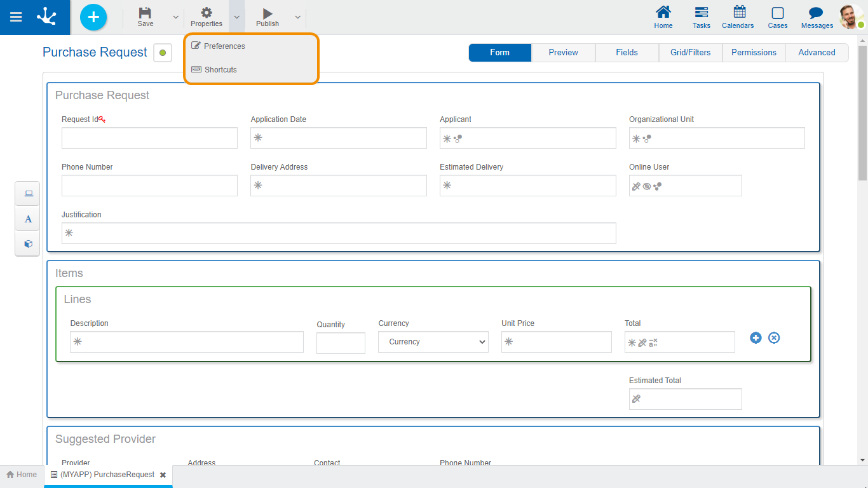Viewport: 868px width, 488px height.
Task: Click the Application Date field
Action: [x=339, y=138]
